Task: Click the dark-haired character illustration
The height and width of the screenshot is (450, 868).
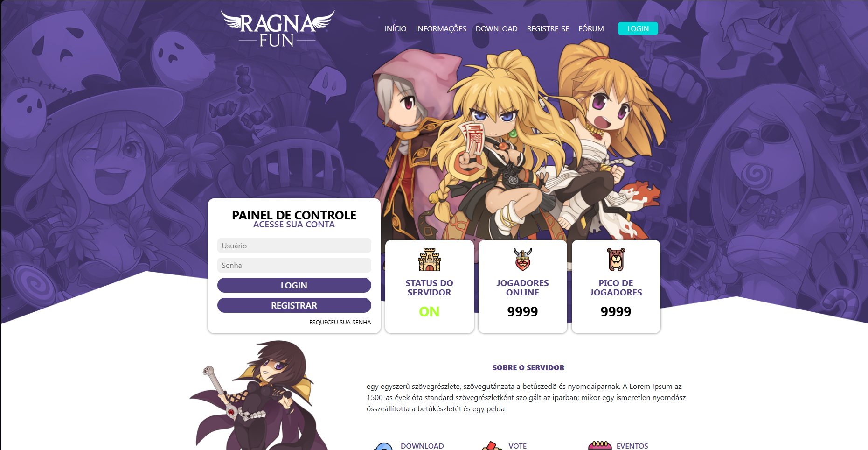Action: 260,395
